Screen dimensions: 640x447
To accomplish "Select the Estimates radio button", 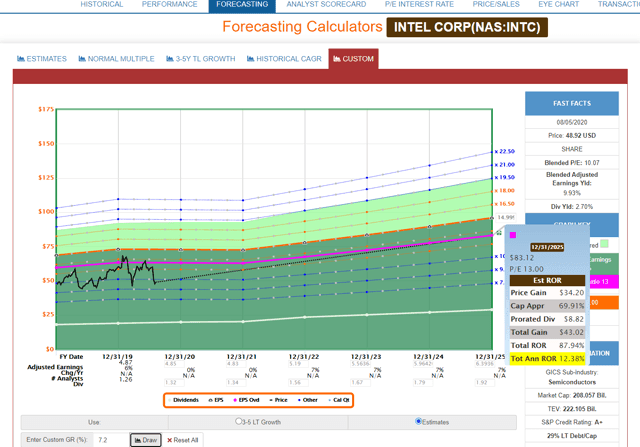I will (418, 421).
